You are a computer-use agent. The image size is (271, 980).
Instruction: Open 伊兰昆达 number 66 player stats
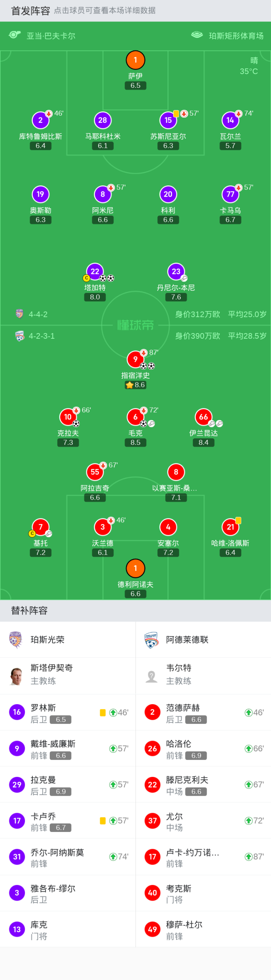(203, 417)
